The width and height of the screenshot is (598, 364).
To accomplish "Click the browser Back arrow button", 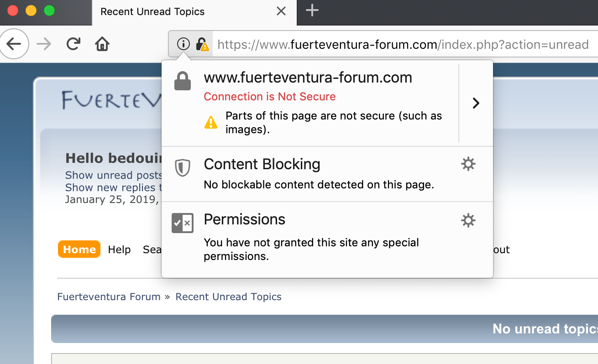I will (x=14, y=44).
